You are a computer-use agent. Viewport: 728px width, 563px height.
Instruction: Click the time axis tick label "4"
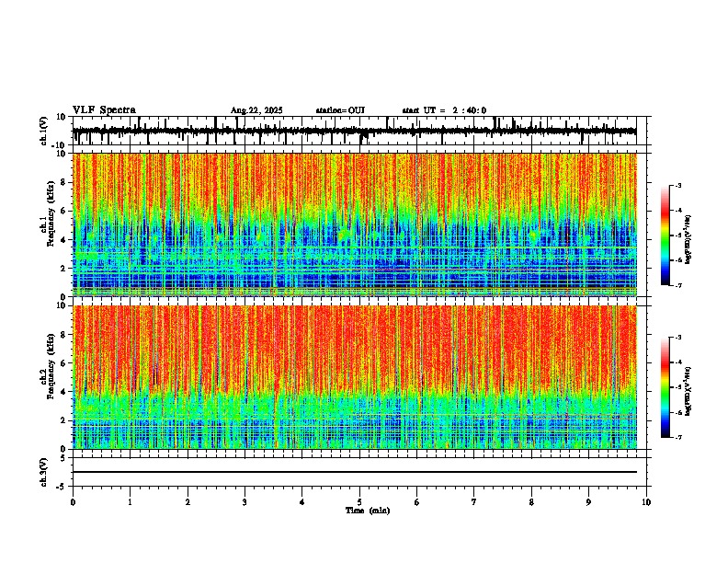(x=302, y=502)
